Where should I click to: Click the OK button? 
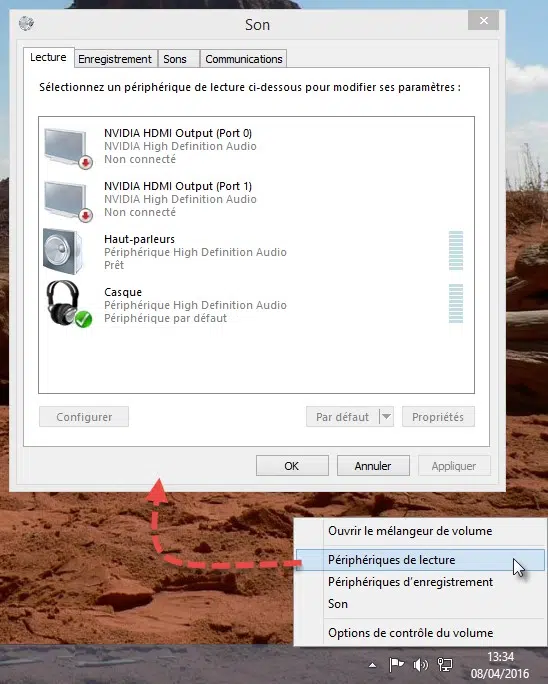[292, 466]
